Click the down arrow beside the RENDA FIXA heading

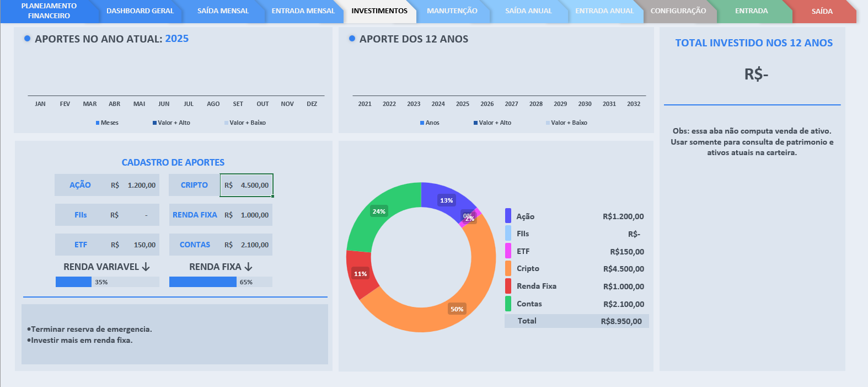point(248,267)
